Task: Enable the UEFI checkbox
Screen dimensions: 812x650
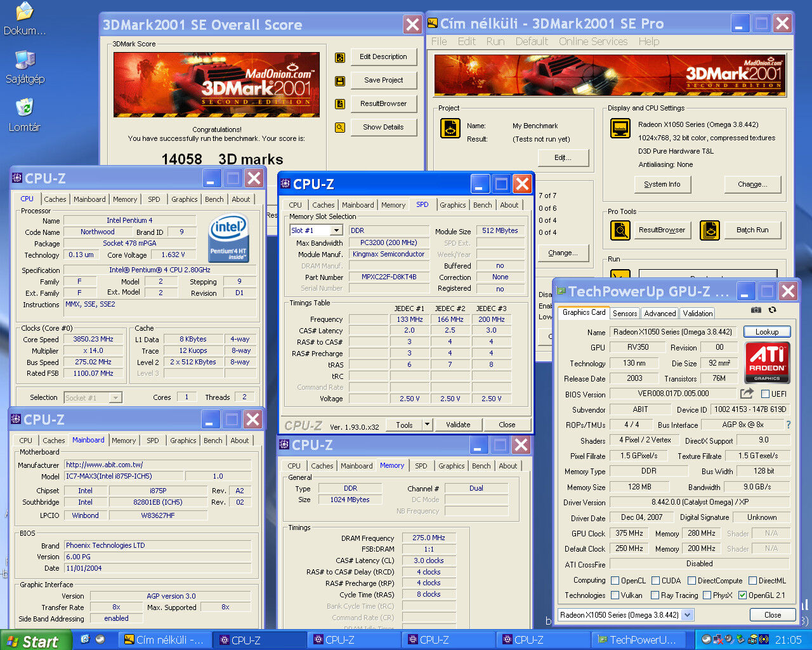Action: [765, 394]
